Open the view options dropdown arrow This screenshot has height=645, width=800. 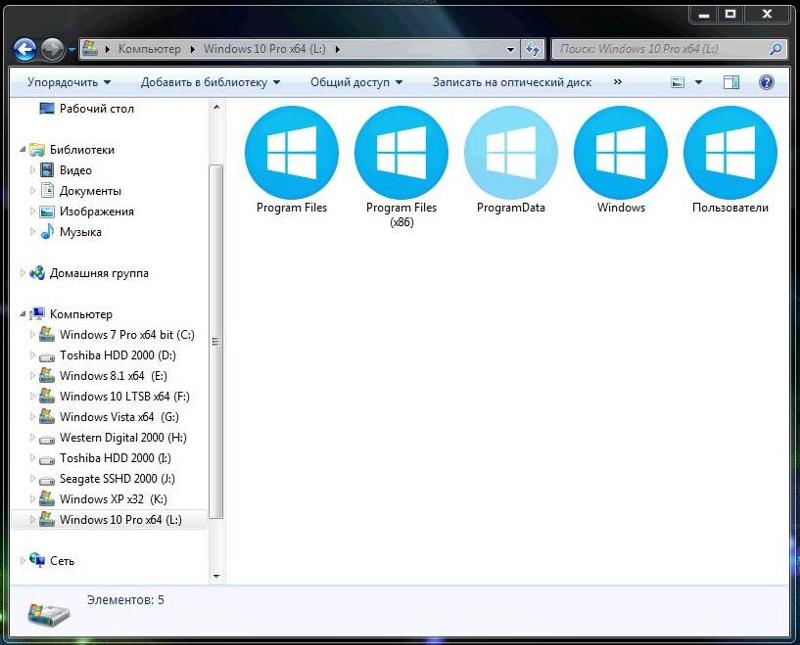click(698, 82)
